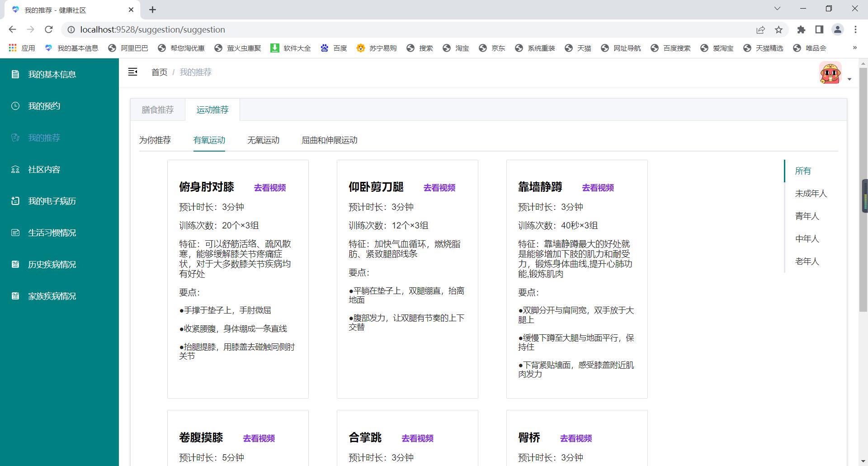This screenshot has height=466, width=868.
Task: Close the 我的推荐 - 健康社区 tab
Action: coord(131,10)
